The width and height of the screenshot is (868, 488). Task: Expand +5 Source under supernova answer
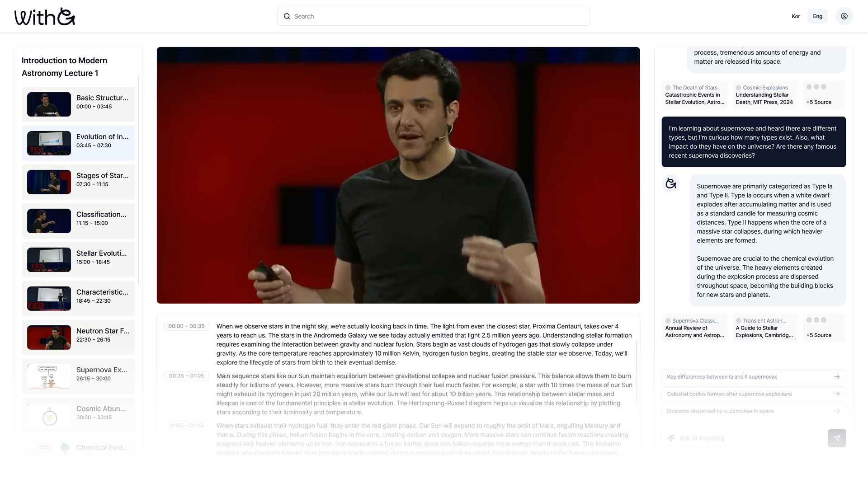(x=819, y=335)
